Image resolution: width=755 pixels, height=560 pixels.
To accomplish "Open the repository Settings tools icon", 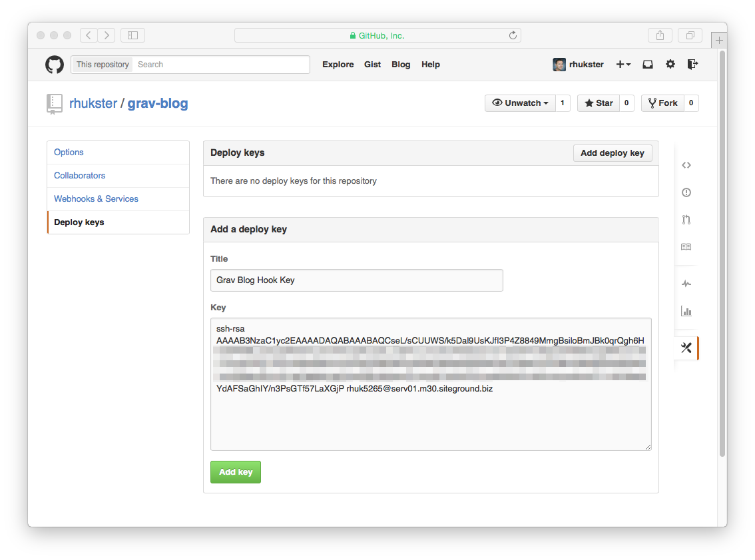I will coord(686,348).
